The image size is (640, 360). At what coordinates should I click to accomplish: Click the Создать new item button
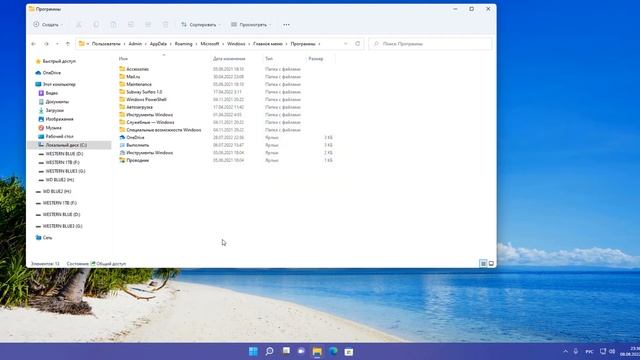point(47,24)
